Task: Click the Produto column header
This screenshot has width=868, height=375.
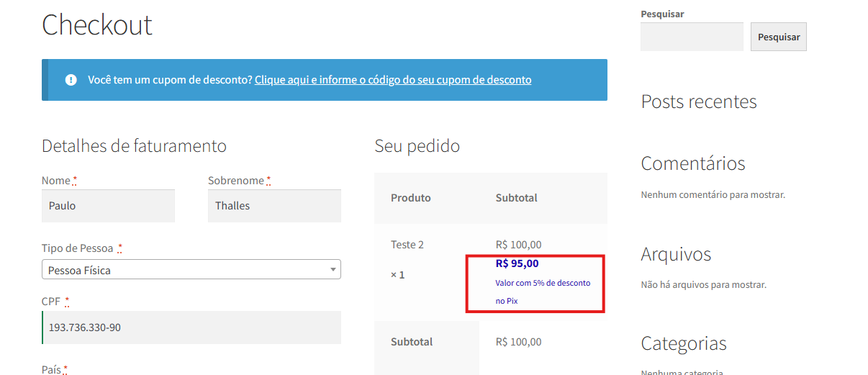Action: tap(410, 198)
